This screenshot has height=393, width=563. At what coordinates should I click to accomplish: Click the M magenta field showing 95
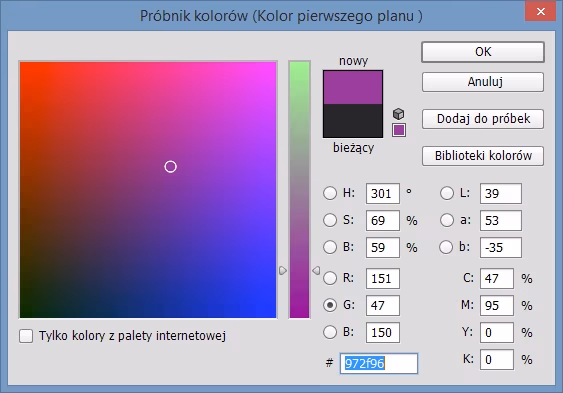point(497,305)
